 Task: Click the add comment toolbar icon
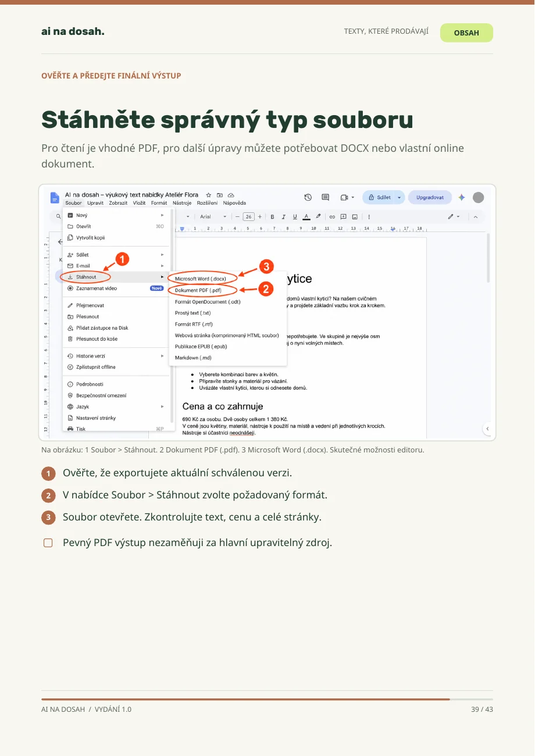coord(344,216)
